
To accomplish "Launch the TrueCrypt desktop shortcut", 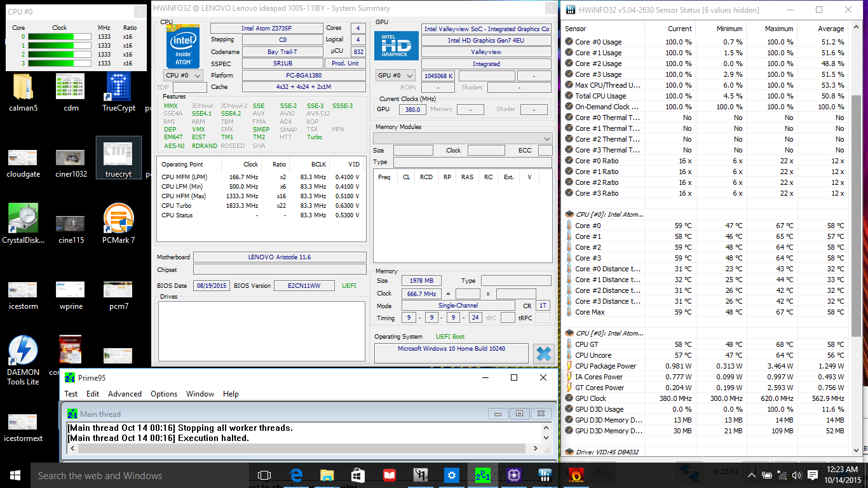I will point(119,92).
